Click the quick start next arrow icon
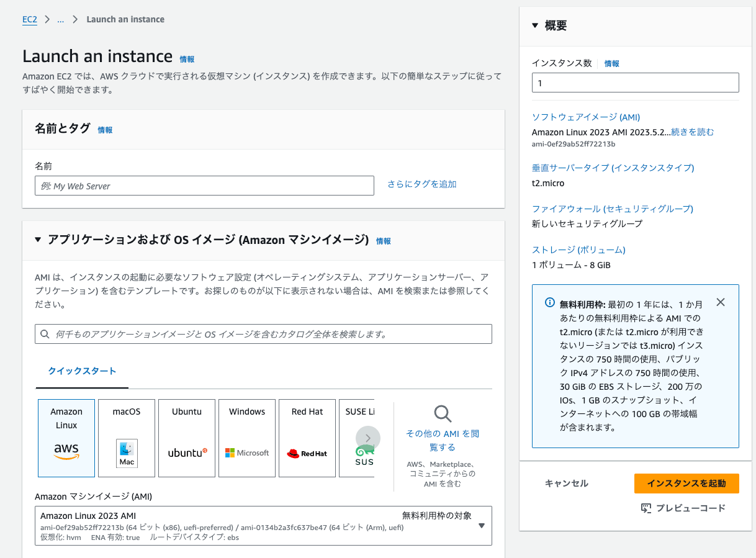Viewport: 756px width, 558px height. (x=368, y=438)
